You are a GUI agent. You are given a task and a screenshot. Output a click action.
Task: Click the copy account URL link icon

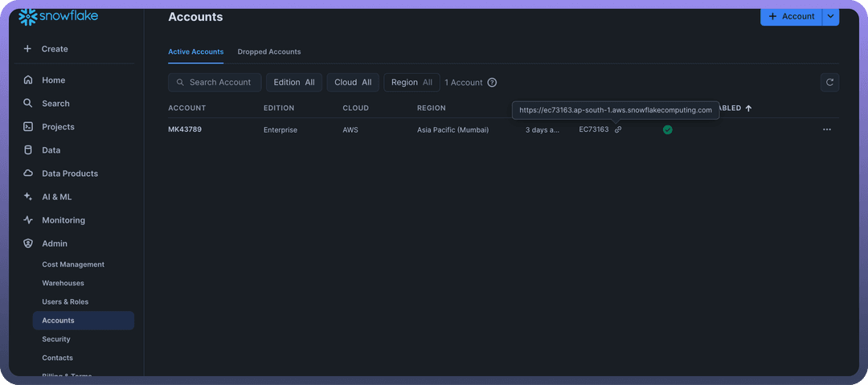click(618, 129)
